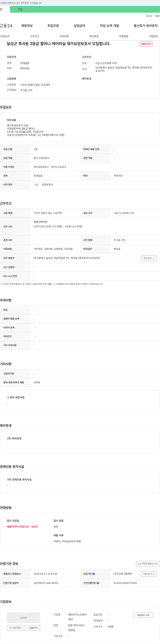The image size is (160, 644).
Task: Open the 취업지원 main menu
Action: 53,26
